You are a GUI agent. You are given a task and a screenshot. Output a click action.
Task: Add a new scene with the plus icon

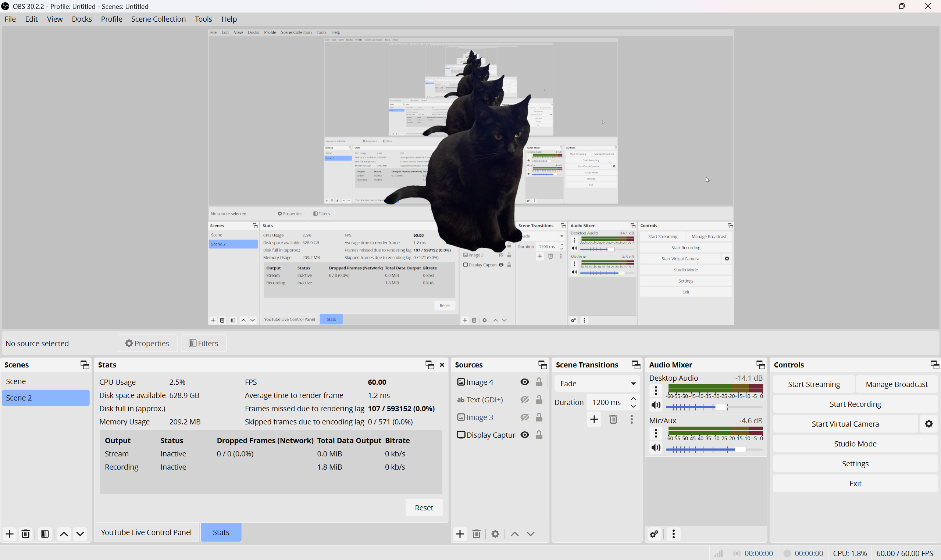tap(10, 534)
